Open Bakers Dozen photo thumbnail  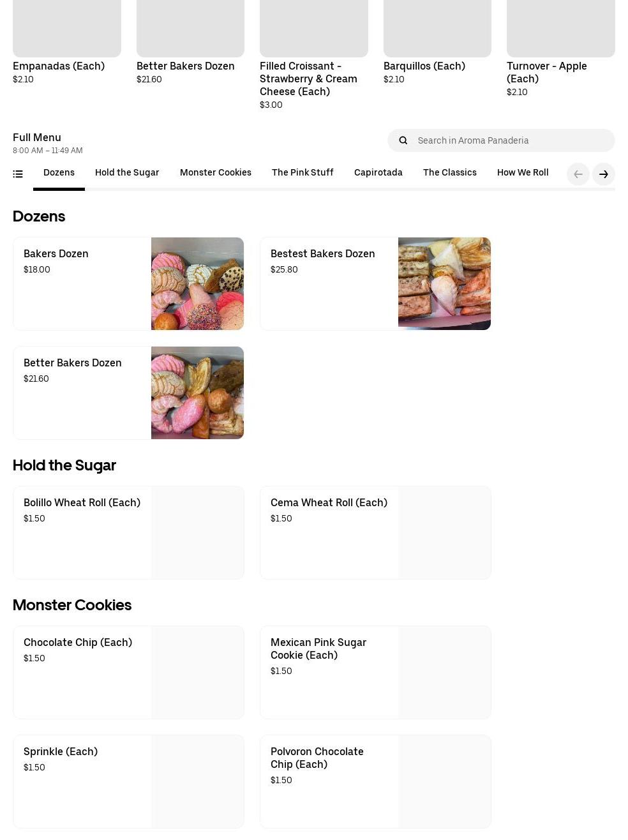(x=197, y=284)
